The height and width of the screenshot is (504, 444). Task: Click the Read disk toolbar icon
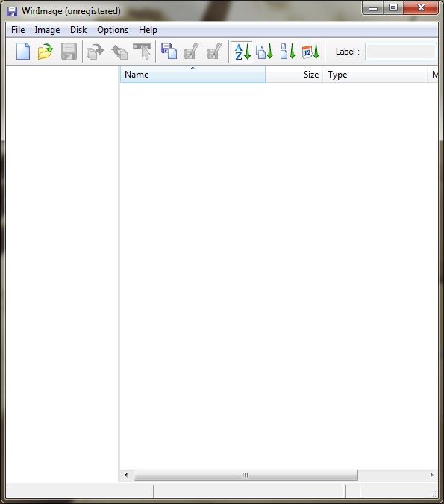(169, 52)
